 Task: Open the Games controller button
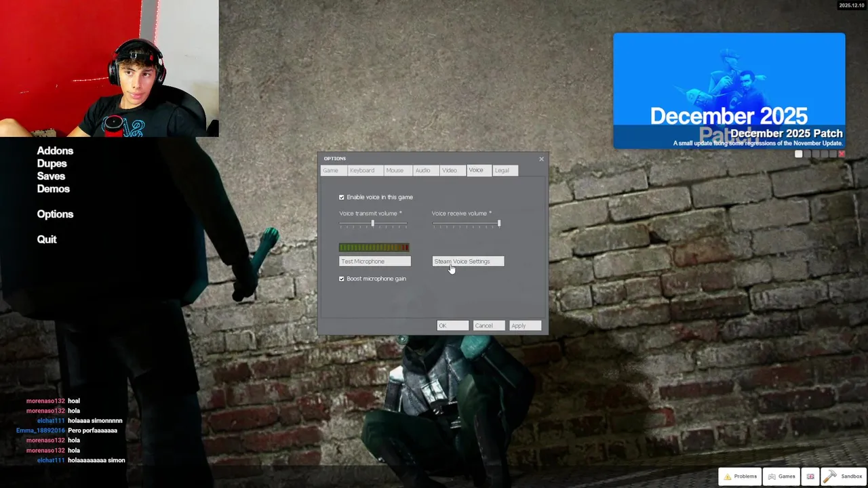[x=781, y=476]
